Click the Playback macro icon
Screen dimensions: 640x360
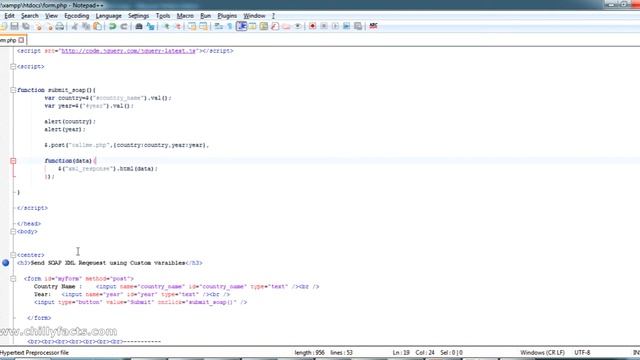[335, 26]
